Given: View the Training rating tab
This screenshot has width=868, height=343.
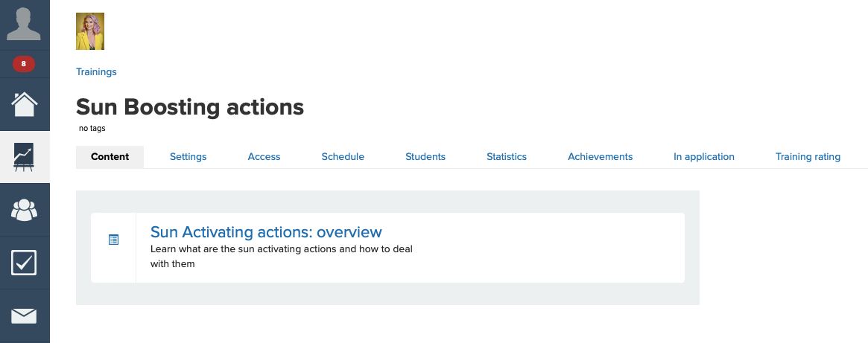Looking at the screenshot, I should [x=808, y=157].
